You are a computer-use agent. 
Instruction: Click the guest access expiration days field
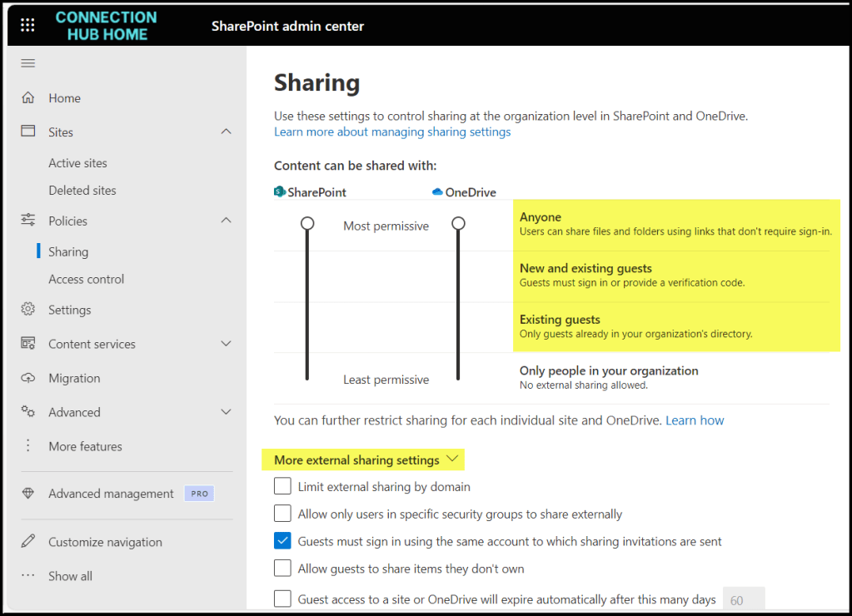(743, 599)
